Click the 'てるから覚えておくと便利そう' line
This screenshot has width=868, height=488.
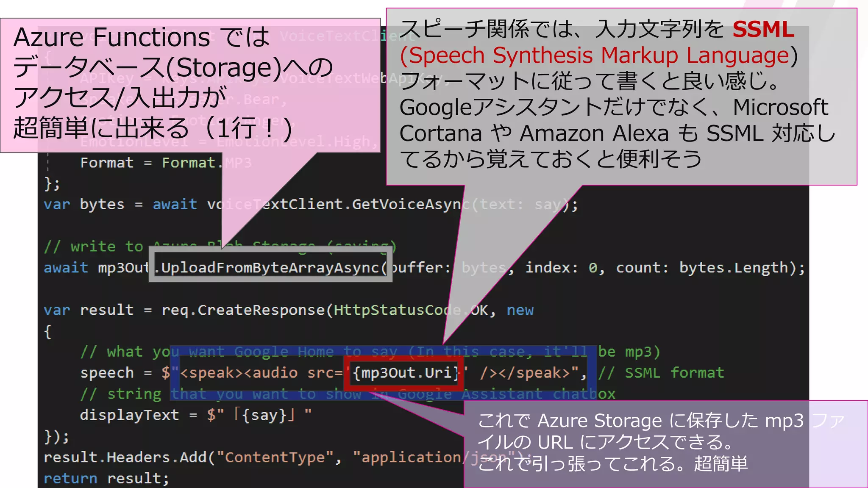(551, 159)
